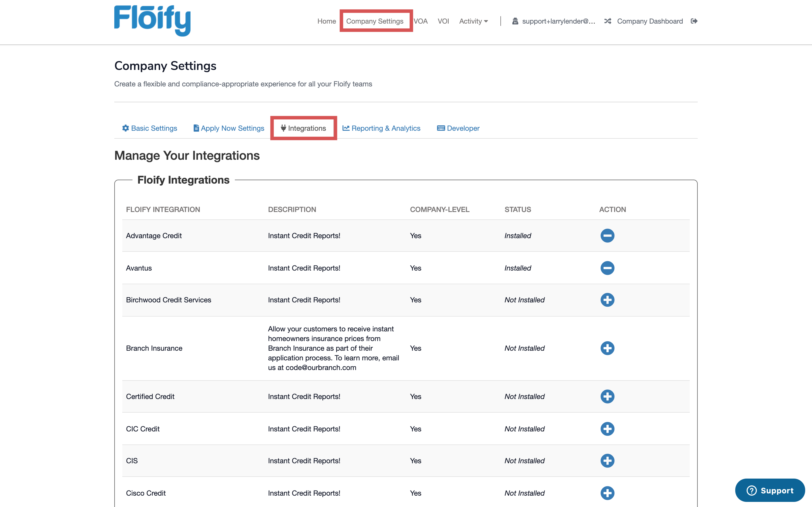Click the shuffle icon beside Company Dashboard
This screenshot has width=812, height=507.
pyautogui.click(x=607, y=21)
